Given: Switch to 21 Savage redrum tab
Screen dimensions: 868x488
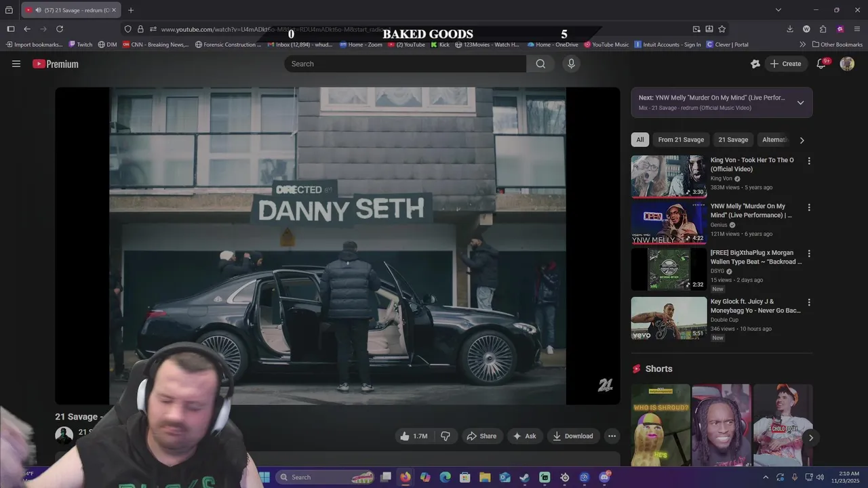Looking at the screenshot, I should pyautogui.click(x=71, y=10).
